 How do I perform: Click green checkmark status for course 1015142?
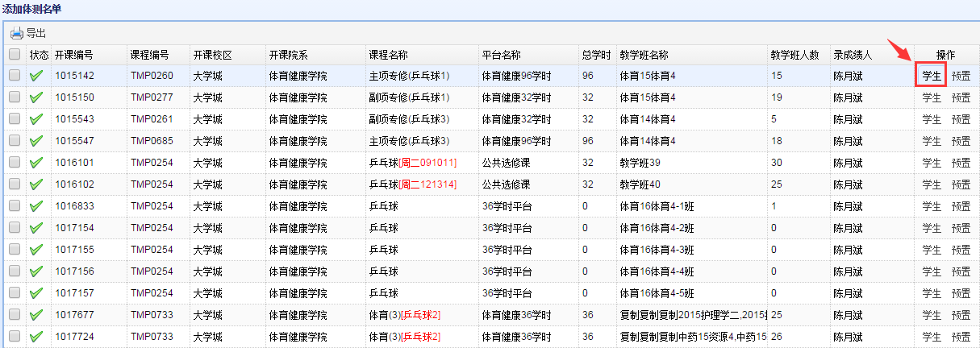[36, 77]
